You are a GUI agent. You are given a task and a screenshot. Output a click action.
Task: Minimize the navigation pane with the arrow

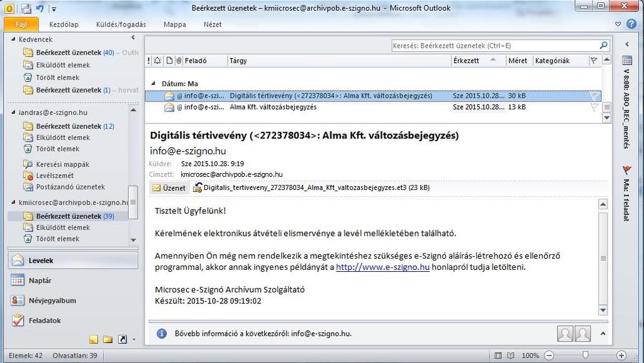[133, 38]
